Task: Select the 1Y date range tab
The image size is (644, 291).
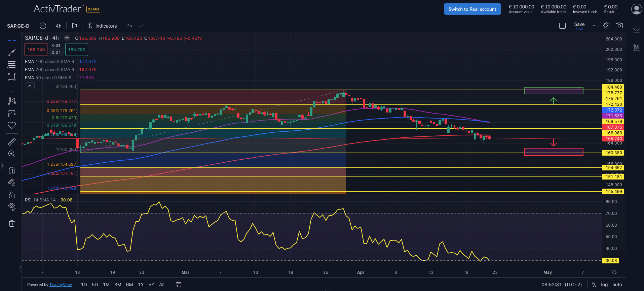Action: point(141,285)
